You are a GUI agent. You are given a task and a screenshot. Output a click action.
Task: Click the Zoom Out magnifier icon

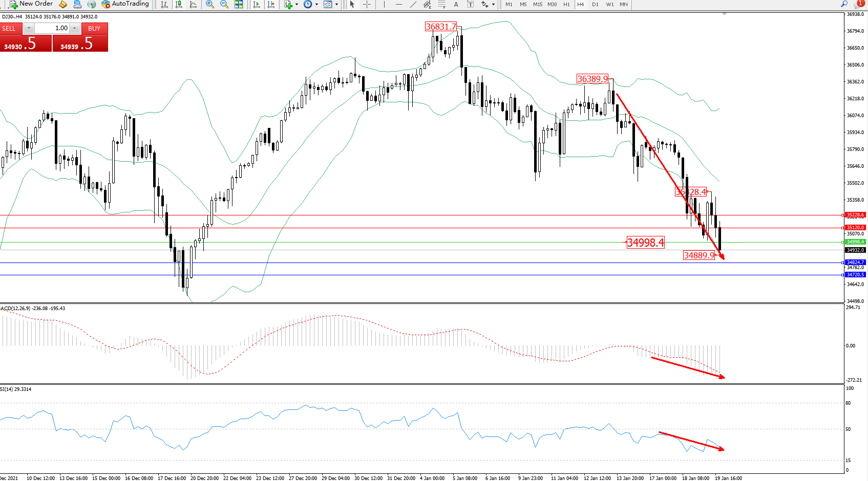coord(224,4)
